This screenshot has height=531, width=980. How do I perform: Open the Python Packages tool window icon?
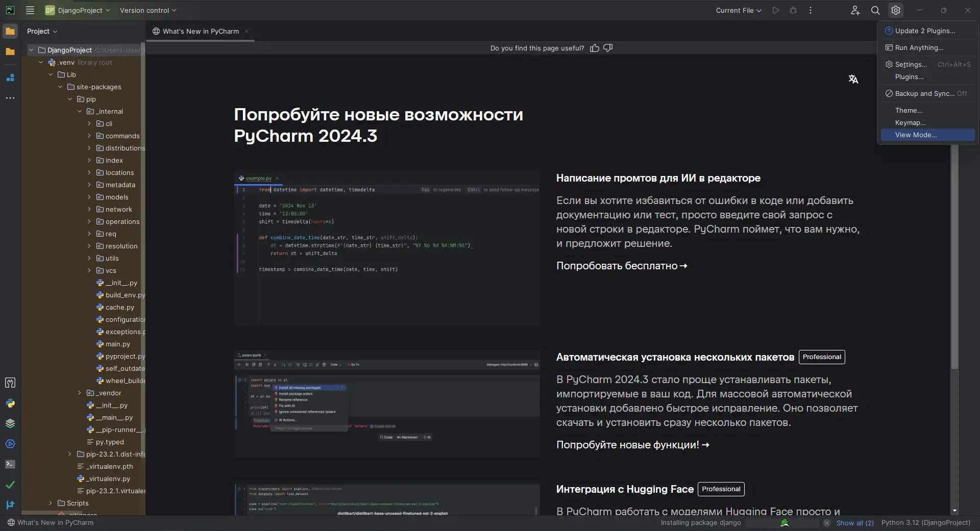tap(10, 423)
